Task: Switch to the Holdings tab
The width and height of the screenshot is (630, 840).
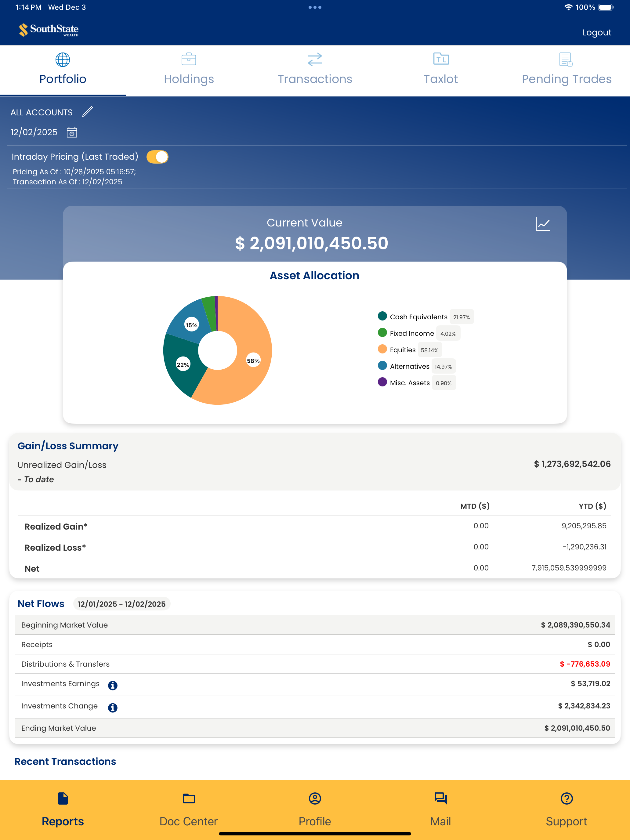Action: 189,71
